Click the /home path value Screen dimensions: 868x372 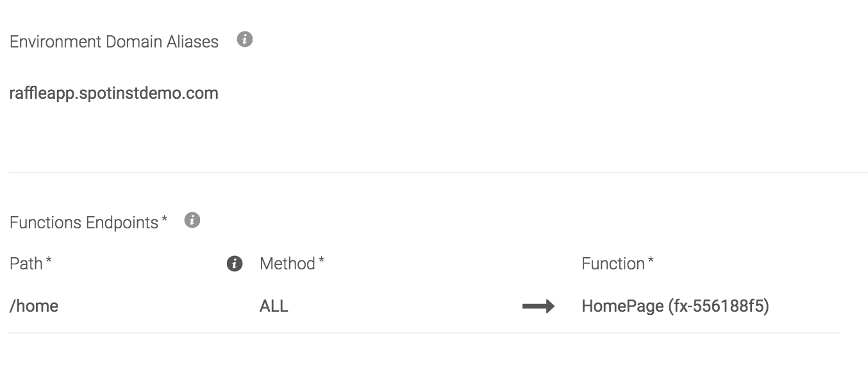pyautogui.click(x=34, y=306)
